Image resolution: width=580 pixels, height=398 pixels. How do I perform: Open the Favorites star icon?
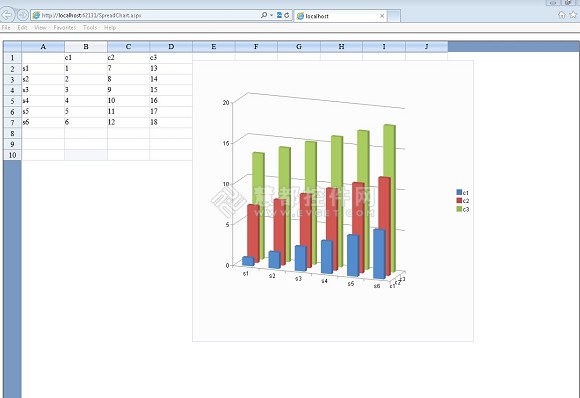click(573, 15)
